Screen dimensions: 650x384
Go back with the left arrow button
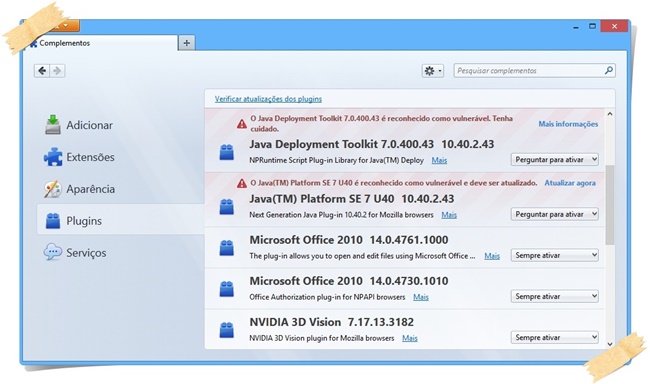[x=42, y=71]
